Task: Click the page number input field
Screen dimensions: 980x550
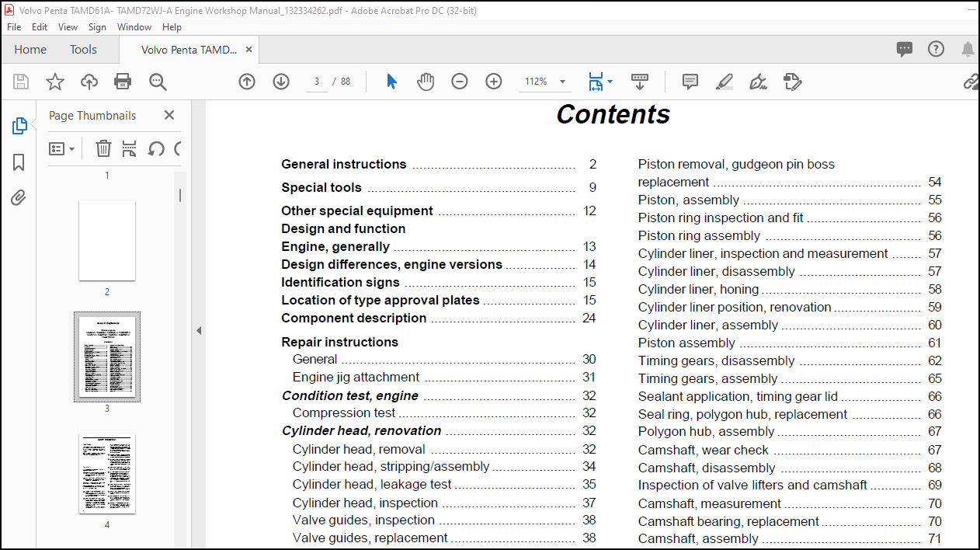Action: [317, 82]
